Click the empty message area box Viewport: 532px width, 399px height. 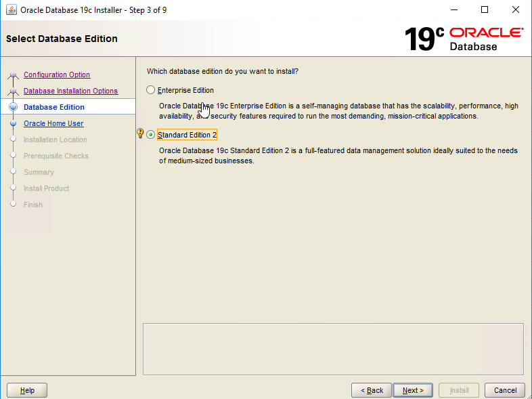[333, 349]
